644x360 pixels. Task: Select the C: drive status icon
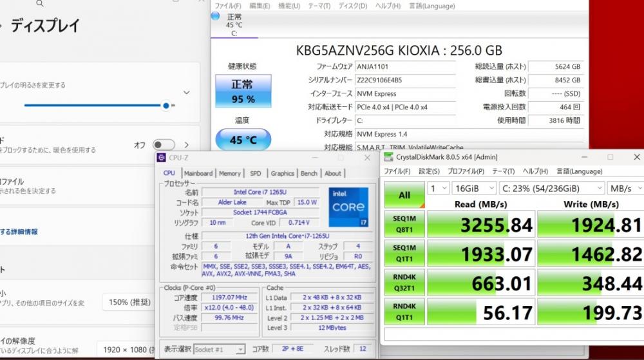click(x=234, y=25)
